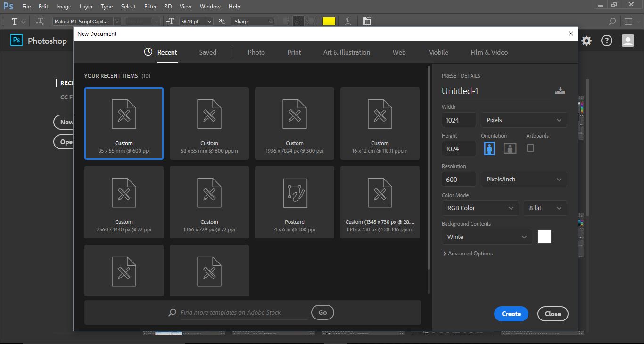
Task: Open the Pixels/Inch resolution units dropdown
Action: [524, 179]
